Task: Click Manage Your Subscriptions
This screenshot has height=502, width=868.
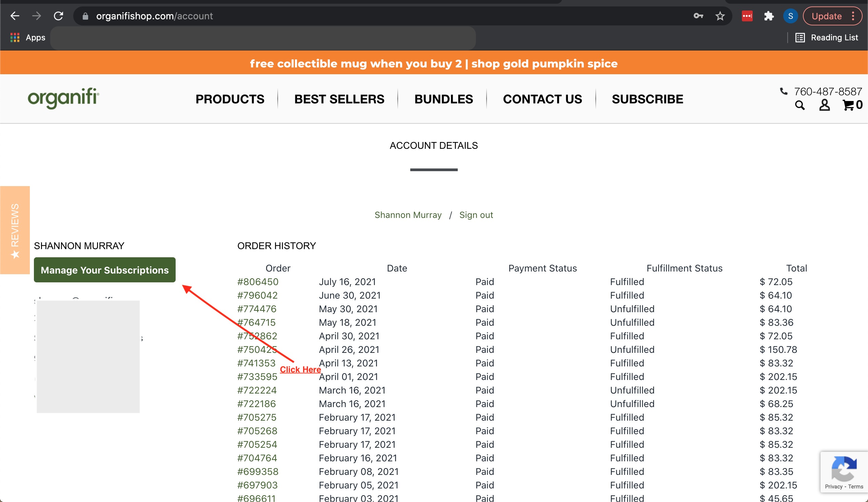Action: click(x=105, y=270)
